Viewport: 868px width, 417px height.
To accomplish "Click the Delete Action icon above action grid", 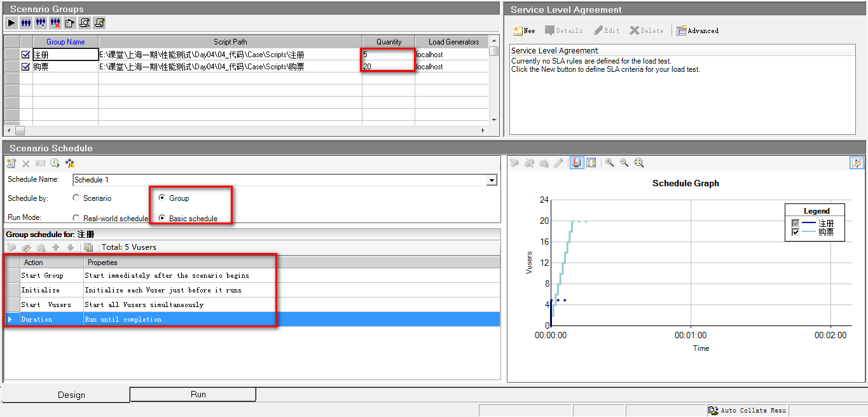I will tap(41, 247).
